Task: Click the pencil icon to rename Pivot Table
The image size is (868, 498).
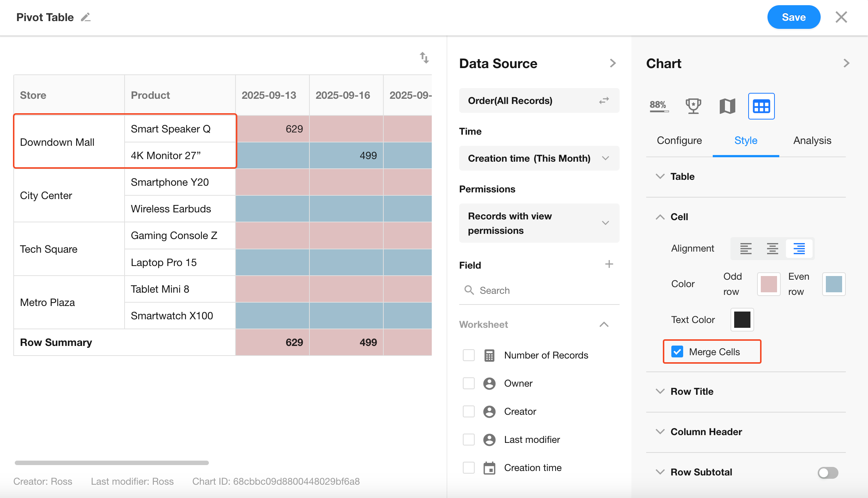Action: click(x=86, y=17)
